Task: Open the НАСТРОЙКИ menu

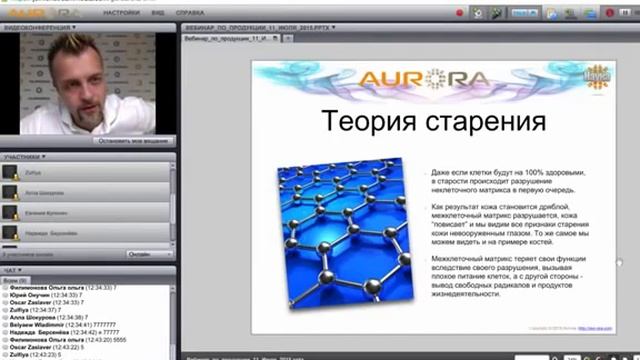Action: [121, 13]
